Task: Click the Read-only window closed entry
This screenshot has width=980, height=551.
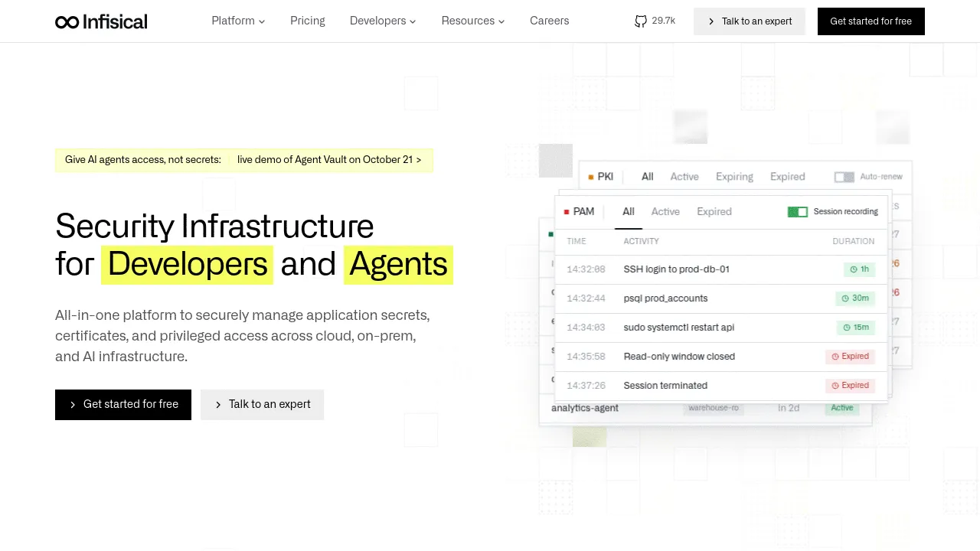Action: tap(679, 357)
